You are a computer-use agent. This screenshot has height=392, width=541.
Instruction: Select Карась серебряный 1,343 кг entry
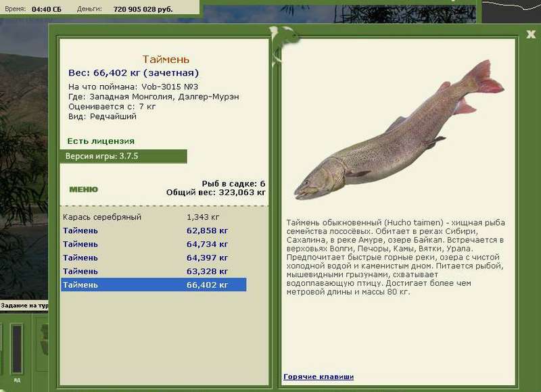pos(154,217)
